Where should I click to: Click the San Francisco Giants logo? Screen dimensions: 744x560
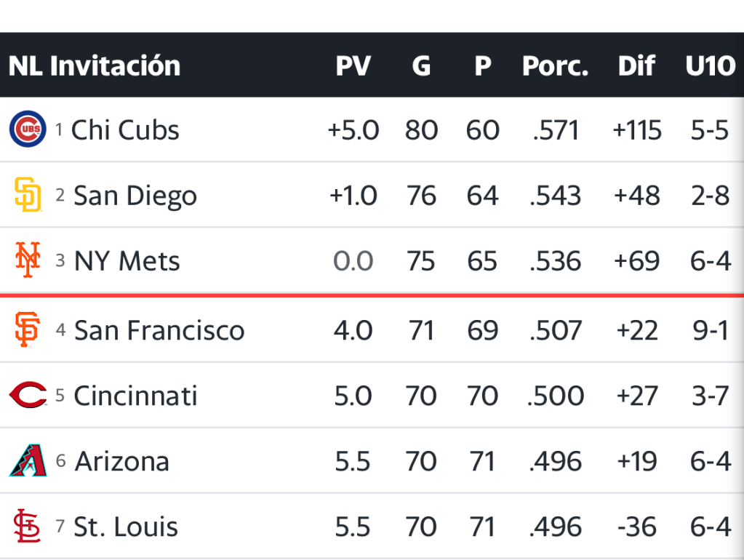(28, 330)
